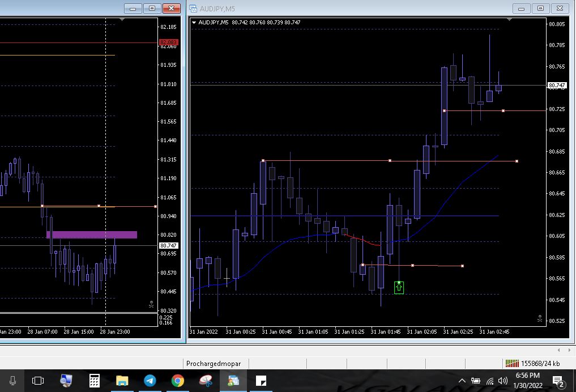Click the chart shift triangle atop AUDJPY chart
Viewport: 576px width, 392px height.
tap(509, 19)
